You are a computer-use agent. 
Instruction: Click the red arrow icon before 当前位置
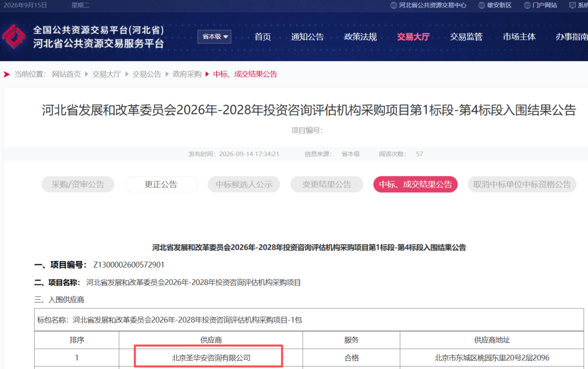7,74
